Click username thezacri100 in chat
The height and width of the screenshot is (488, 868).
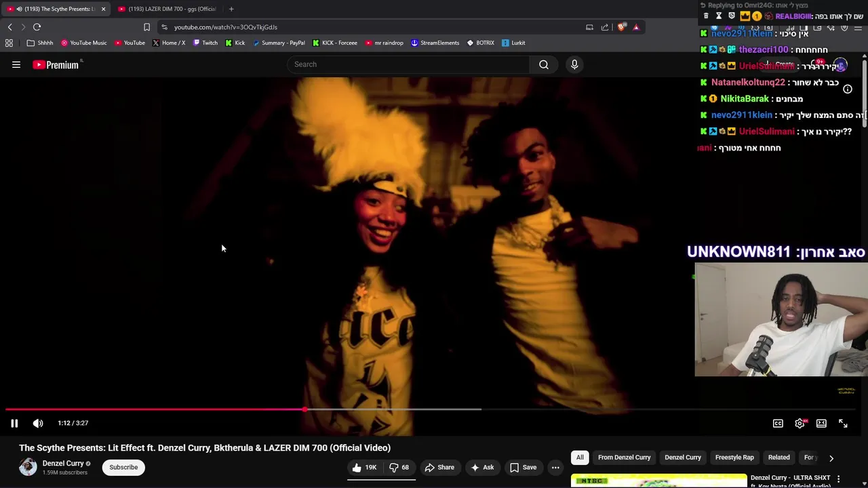pos(764,49)
